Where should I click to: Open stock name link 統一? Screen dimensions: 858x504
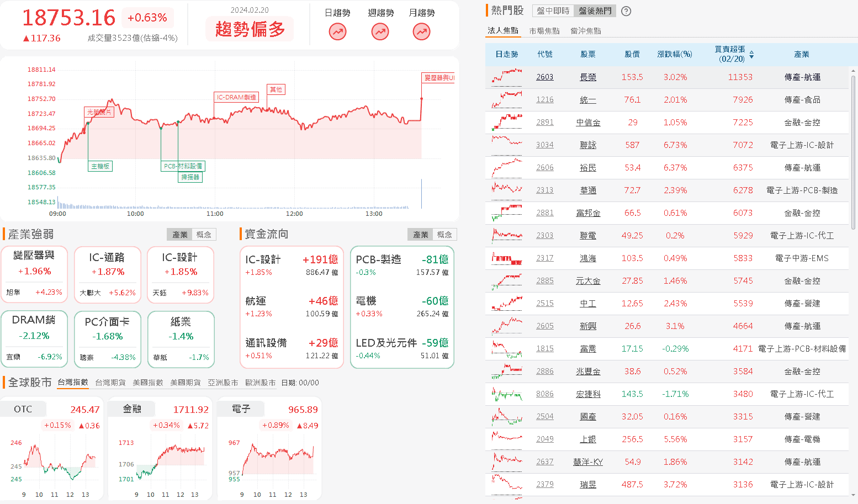pos(588,100)
